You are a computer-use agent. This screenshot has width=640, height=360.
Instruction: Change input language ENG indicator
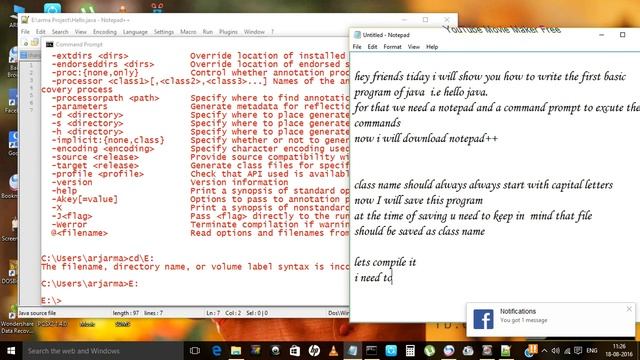[592, 351]
